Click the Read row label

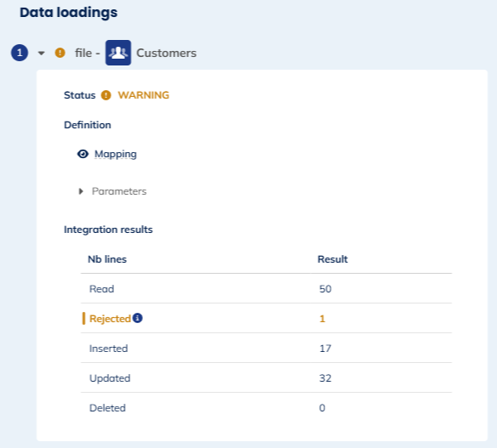click(101, 289)
